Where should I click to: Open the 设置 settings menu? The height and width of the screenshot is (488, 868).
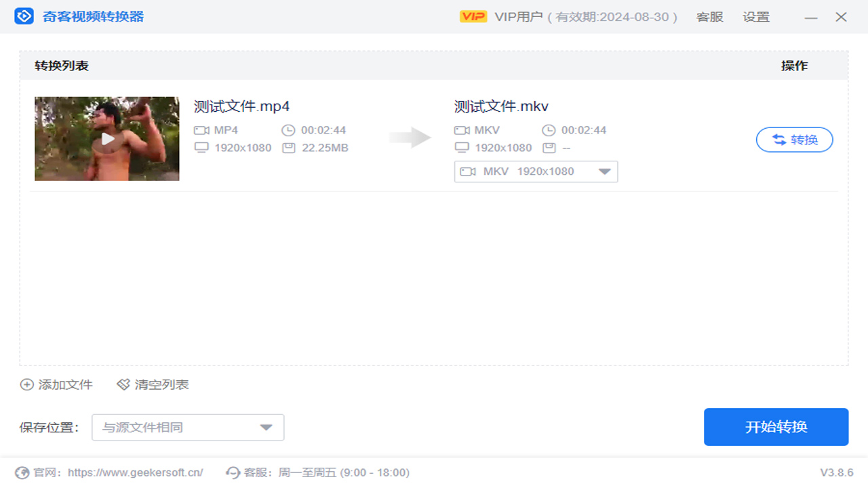(756, 17)
